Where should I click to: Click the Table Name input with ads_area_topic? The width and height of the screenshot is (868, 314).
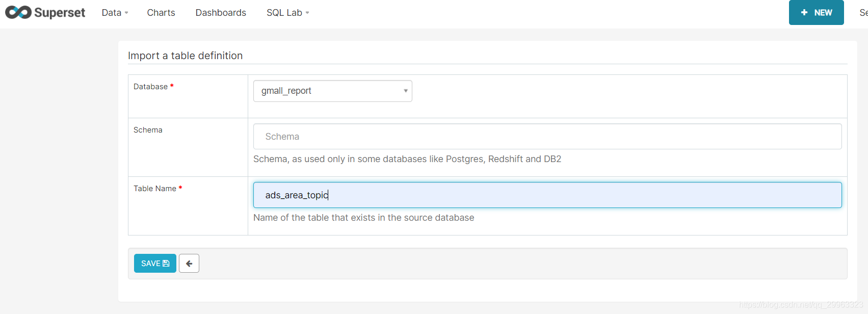coord(547,195)
